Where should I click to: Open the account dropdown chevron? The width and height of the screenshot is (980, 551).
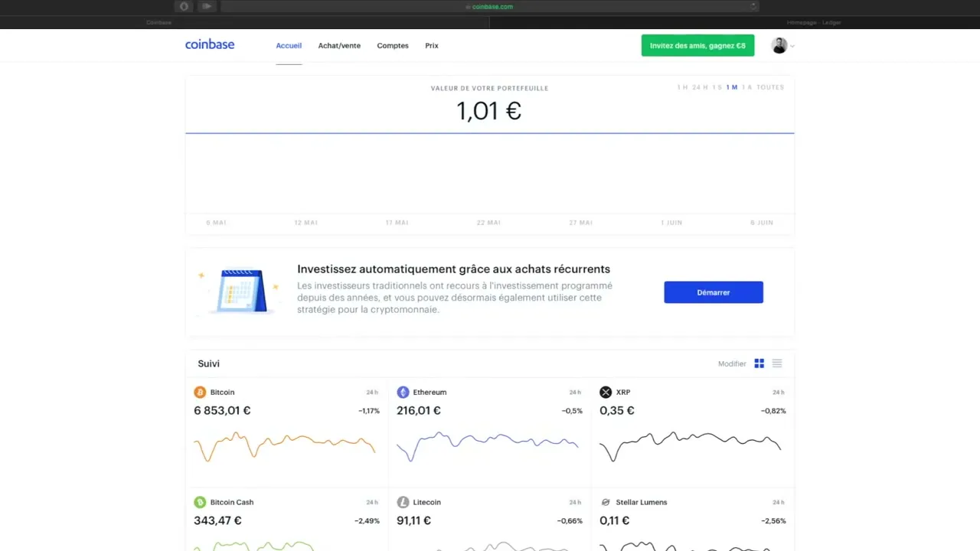point(792,46)
